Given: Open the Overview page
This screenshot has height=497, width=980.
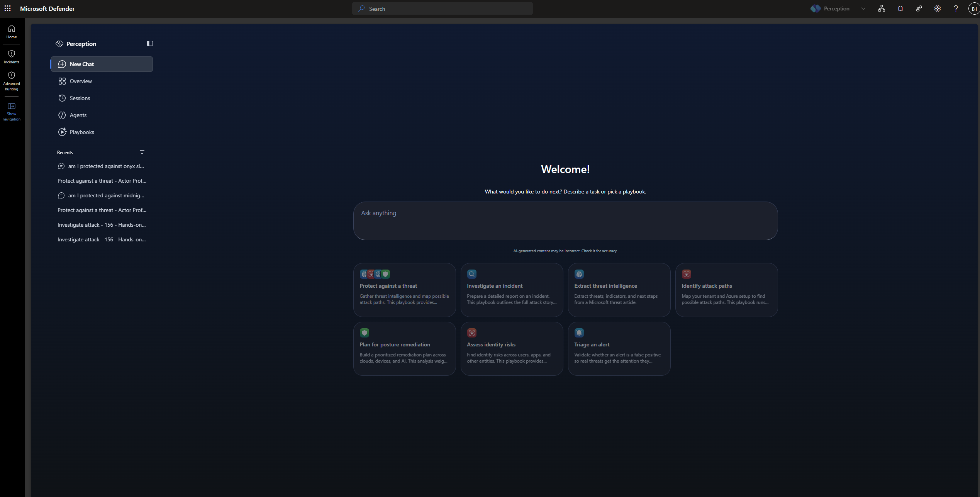Looking at the screenshot, I should (x=102, y=81).
